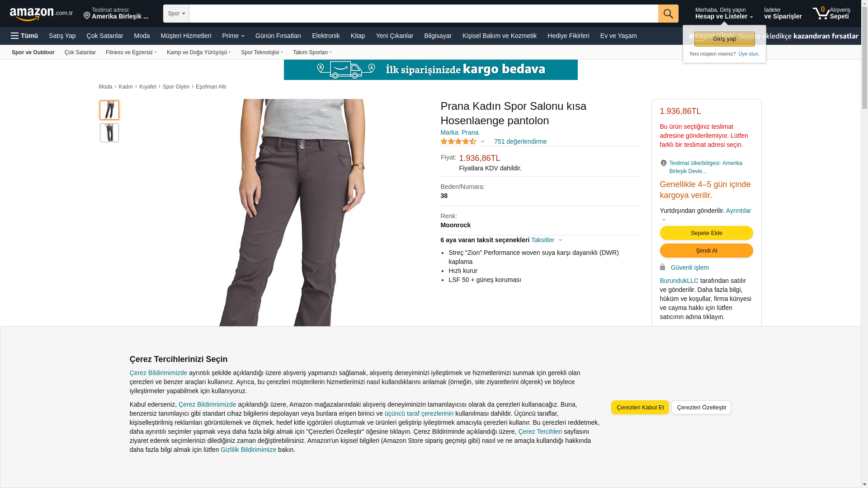The width and height of the screenshot is (868, 488).
Task: Select the first product thumbnail image
Action: [x=109, y=110]
